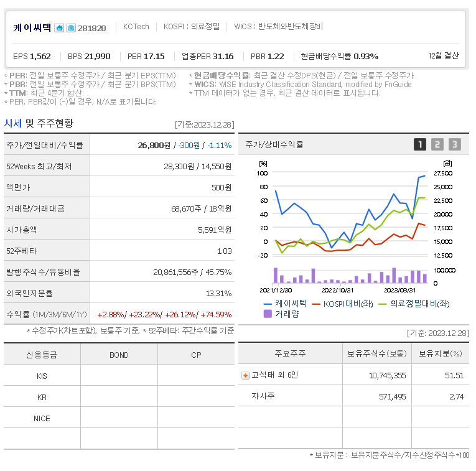The width and height of the screenshot is (476, 471).
Task: Click the 신용등급 column header
Action: [42, 355]
